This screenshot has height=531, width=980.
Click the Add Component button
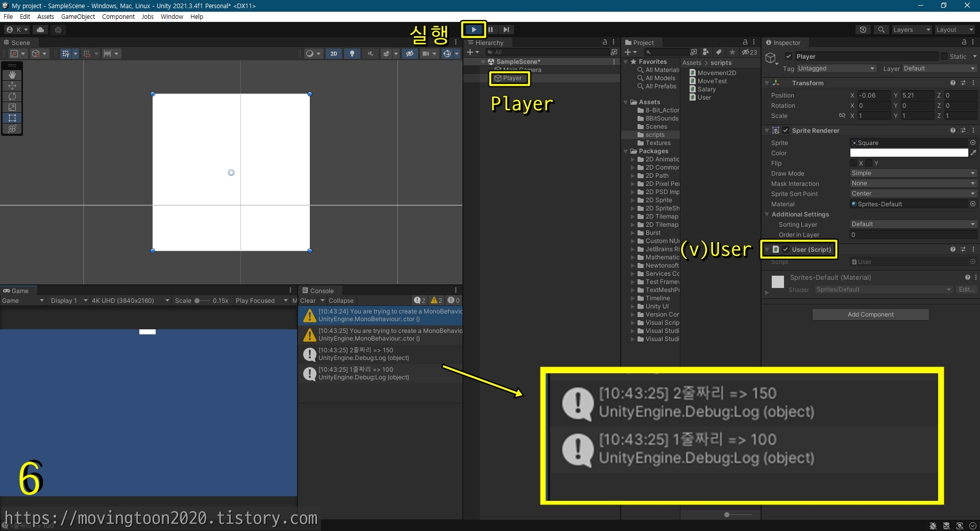[x=870, y=315]
